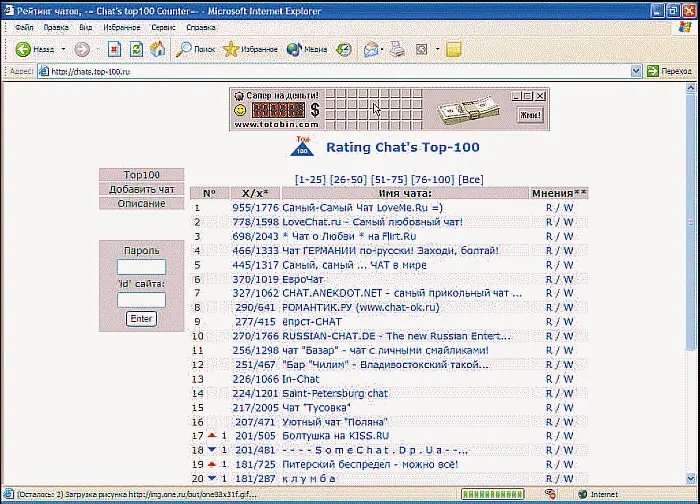The width and height of the screenshot is (700, 504).
Task: Open the Описание sidebar link
Action: (142, 204)
